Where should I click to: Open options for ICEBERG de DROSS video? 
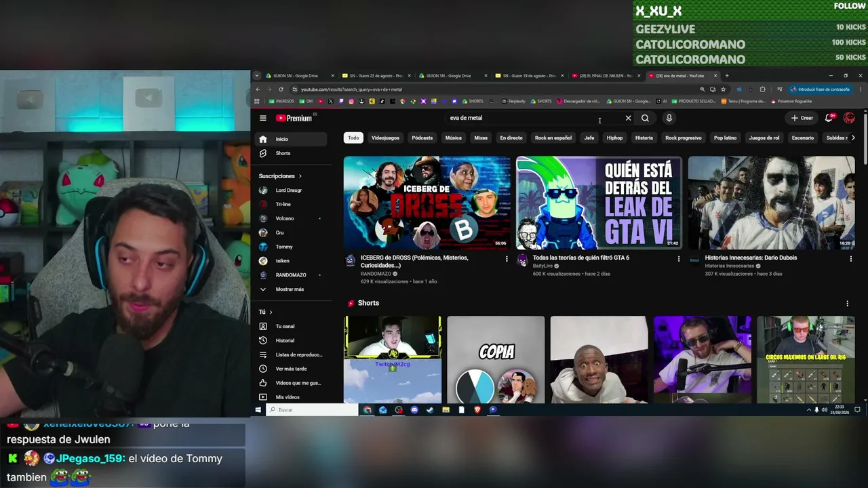pyautogui.click(x=507, y=258)
